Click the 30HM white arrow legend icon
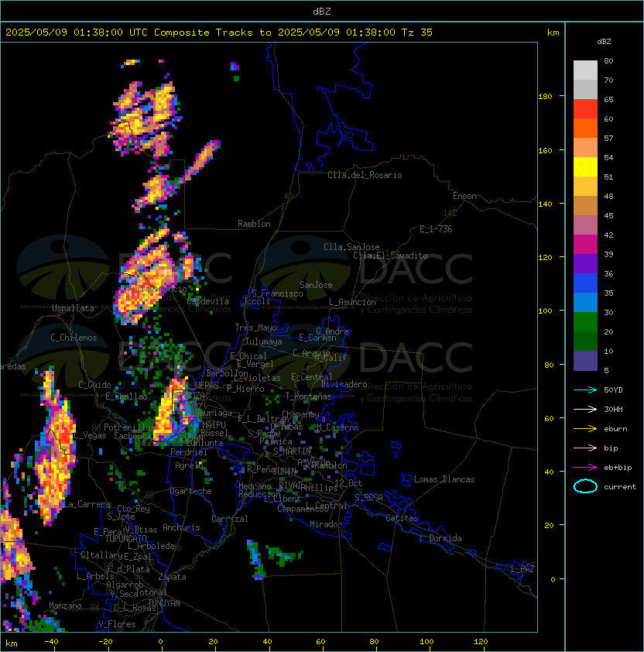 coord(585,409)
